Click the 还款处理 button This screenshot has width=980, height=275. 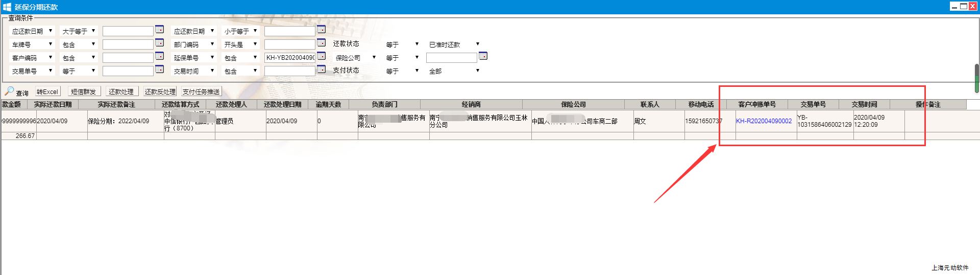pyautogui.click(x=121, y=92)
